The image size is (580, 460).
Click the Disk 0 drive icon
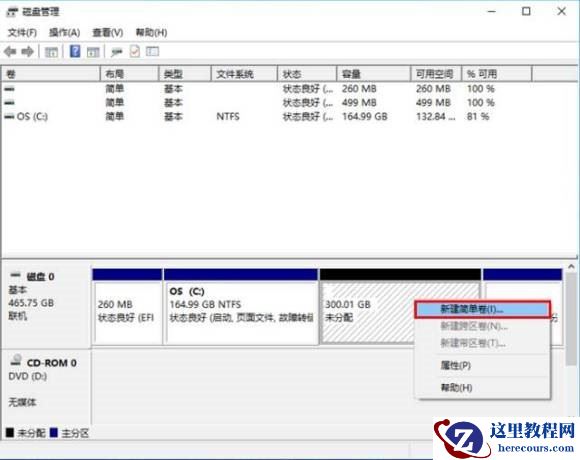pyautogui.click(x=16, y=275)
